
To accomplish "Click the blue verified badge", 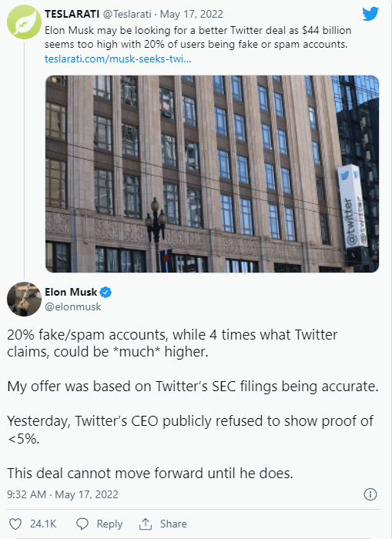I will pos(106,293).
